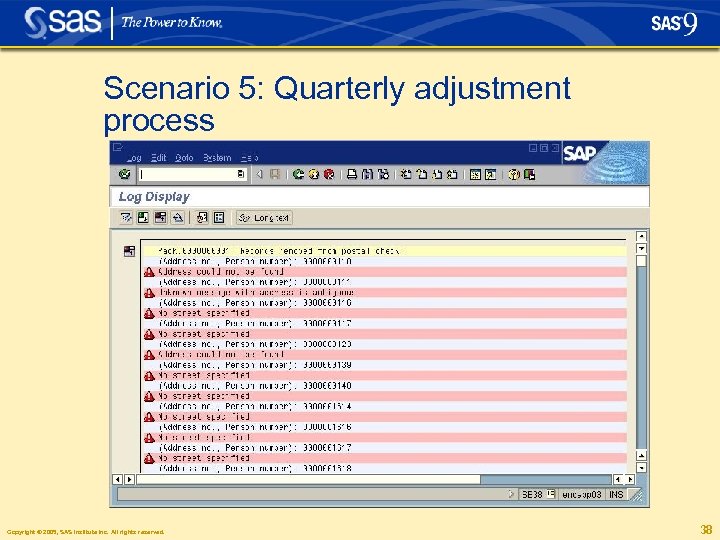Select the Unknown message warning row
Image resolution: width=720 pixels, height=540 pixels.
tap(385, 292)
